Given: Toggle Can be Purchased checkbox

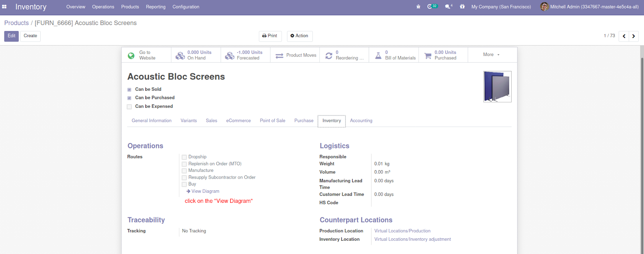Looking at the screenshot, I should 129,98.
